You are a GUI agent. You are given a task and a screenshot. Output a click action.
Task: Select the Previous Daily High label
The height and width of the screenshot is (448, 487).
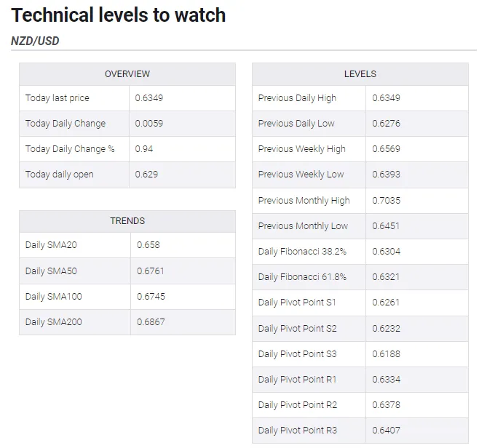[x=297, y=98]
